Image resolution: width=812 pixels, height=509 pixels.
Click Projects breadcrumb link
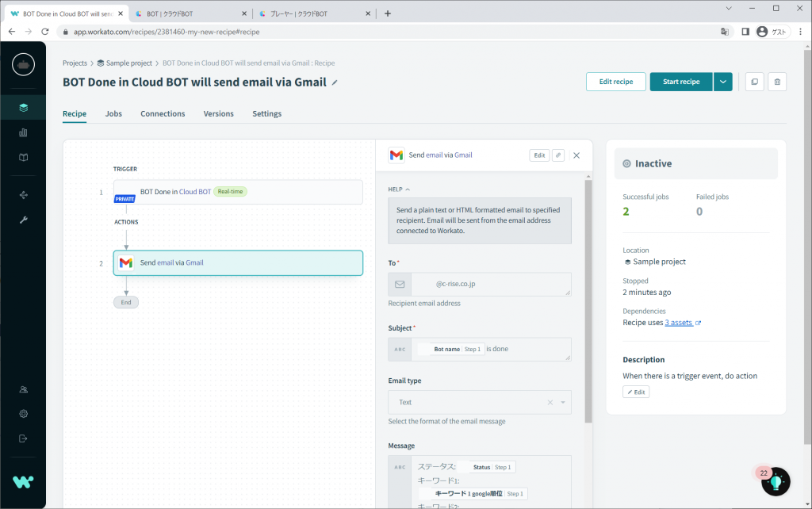point(75,63)
